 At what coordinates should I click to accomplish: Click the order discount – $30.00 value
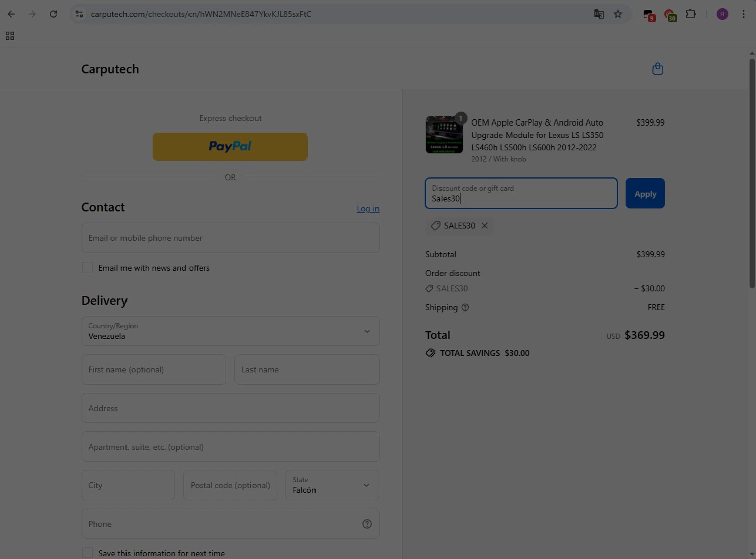click(x=649, y=289)
